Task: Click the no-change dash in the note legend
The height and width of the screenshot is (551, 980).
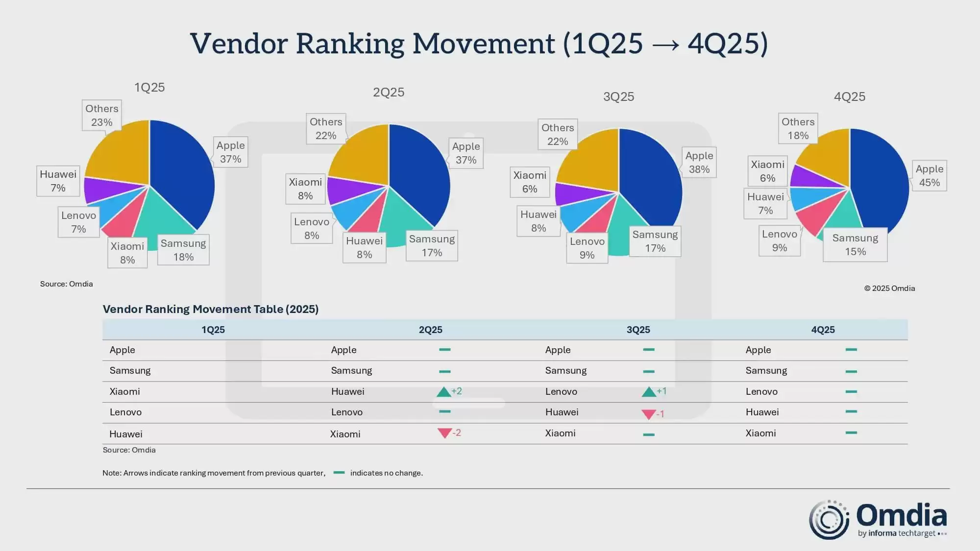Action: pyautogui.click(x=339, y=473)
